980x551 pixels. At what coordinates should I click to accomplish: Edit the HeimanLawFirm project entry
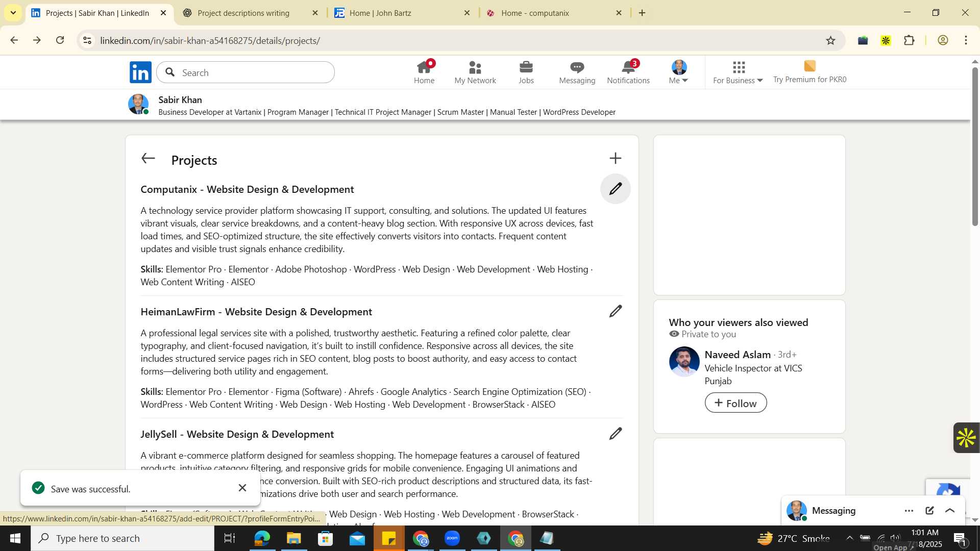616,311
